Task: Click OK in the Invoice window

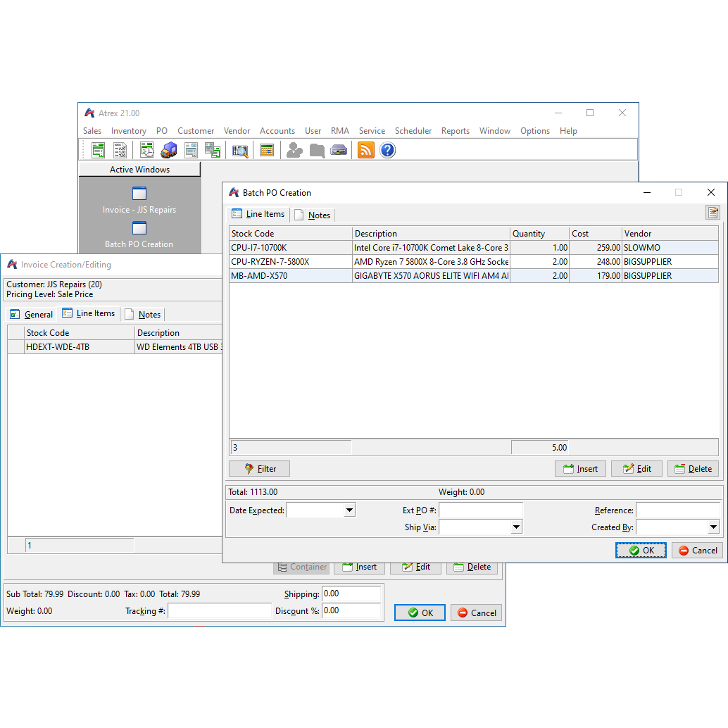Action: click(x=420, y=613)
